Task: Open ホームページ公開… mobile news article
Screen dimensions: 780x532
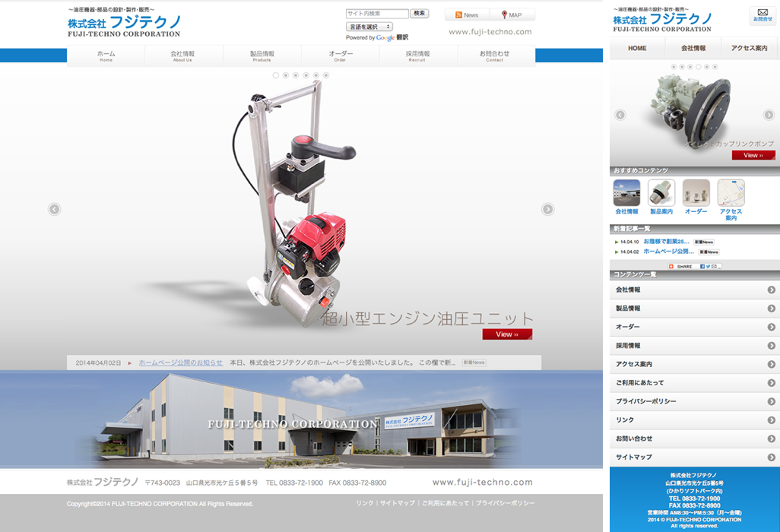Action: 668,252
